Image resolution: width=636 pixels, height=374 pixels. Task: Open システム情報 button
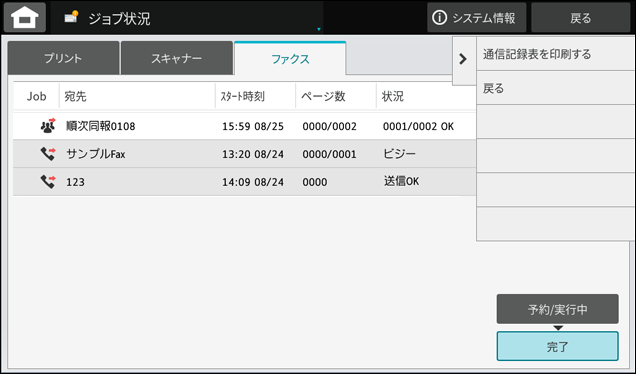point(477,17)
